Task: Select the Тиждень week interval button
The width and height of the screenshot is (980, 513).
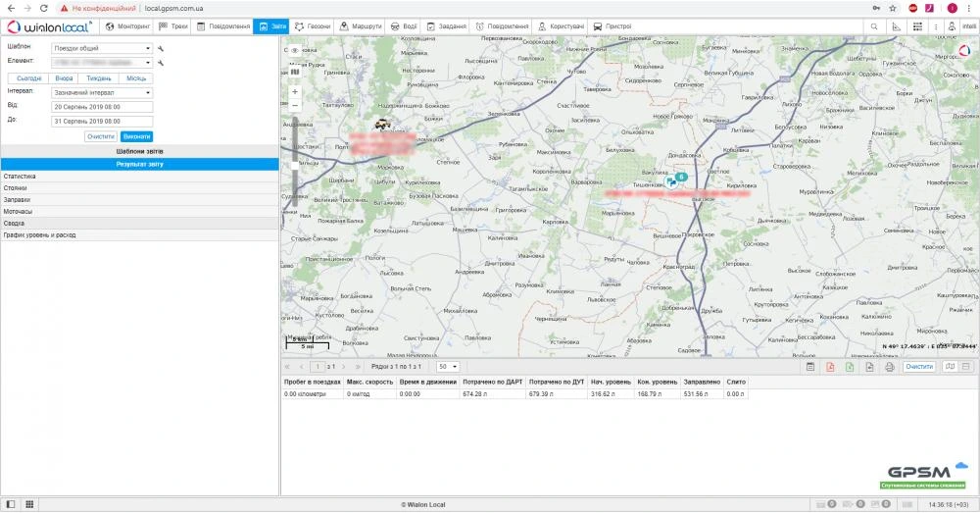Action: 98,77
